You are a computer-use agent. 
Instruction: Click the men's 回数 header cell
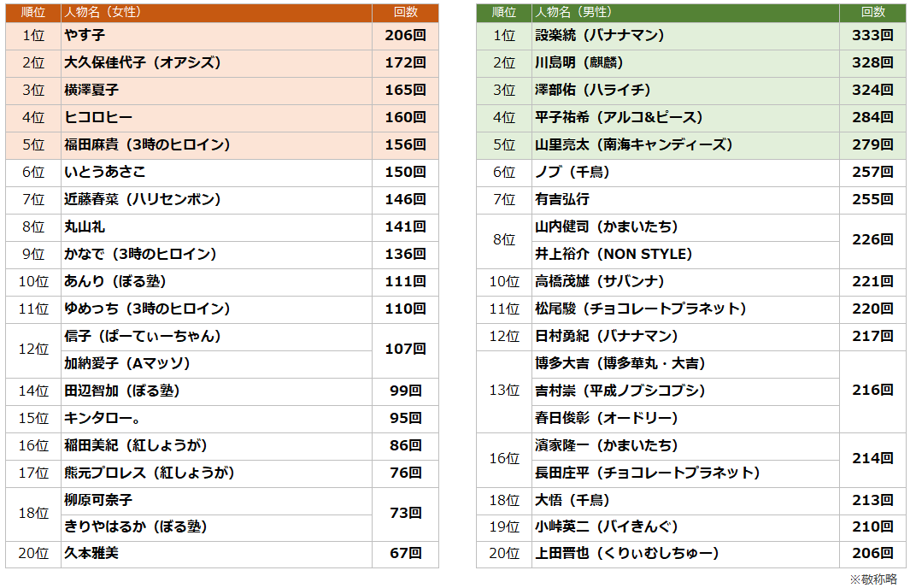click(x=872, y=12)
